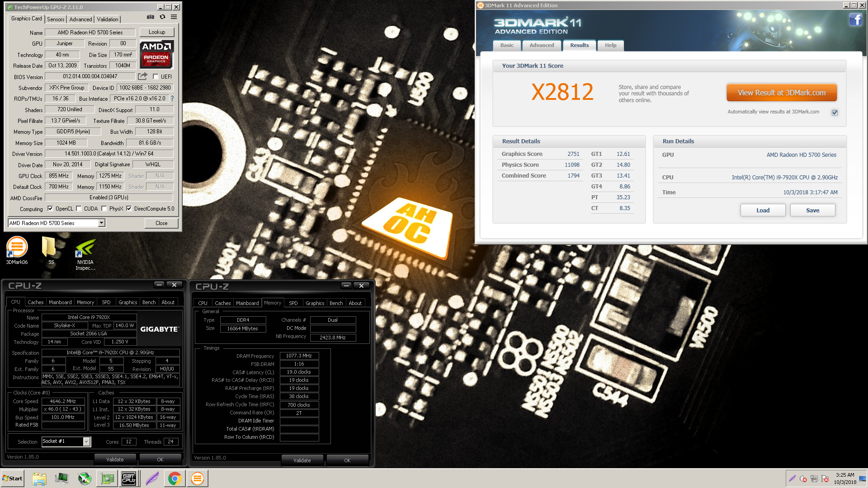Open the SS folder on desktop
Screen dimensions: 868x488
(x=49, y=251)
